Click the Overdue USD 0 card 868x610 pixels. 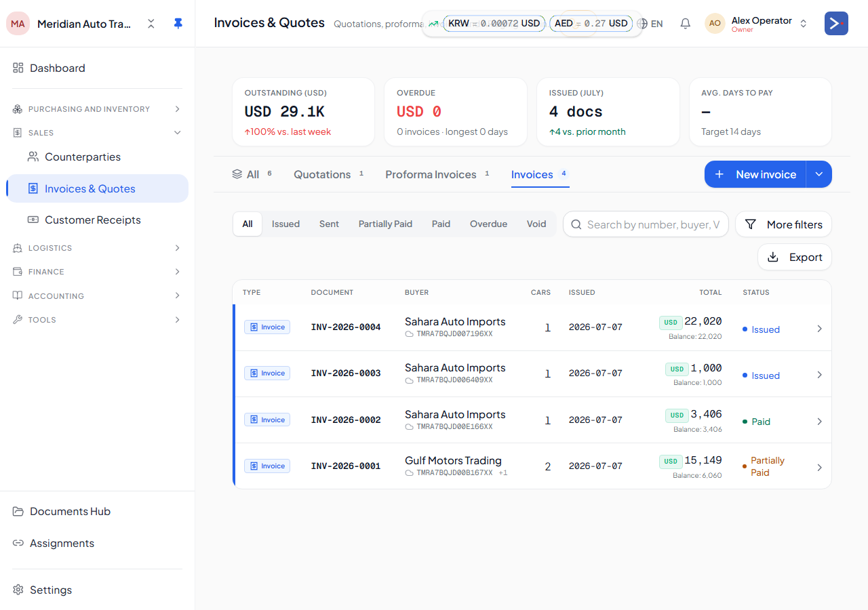click(x=456, y=112)
